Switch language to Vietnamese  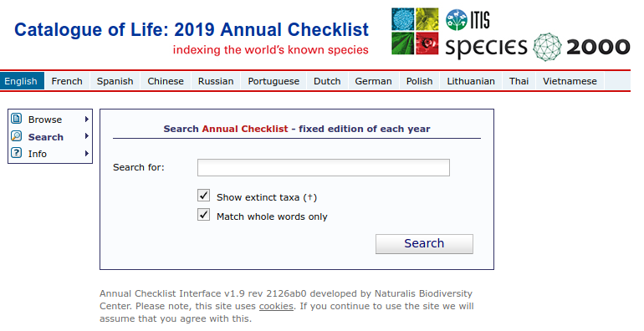point(570,81)
